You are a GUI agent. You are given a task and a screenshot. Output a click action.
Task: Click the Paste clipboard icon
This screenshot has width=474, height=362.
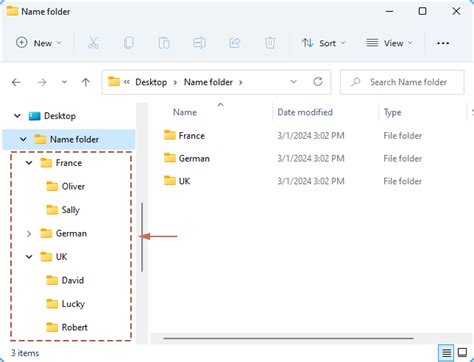click(x=164, y=43)
